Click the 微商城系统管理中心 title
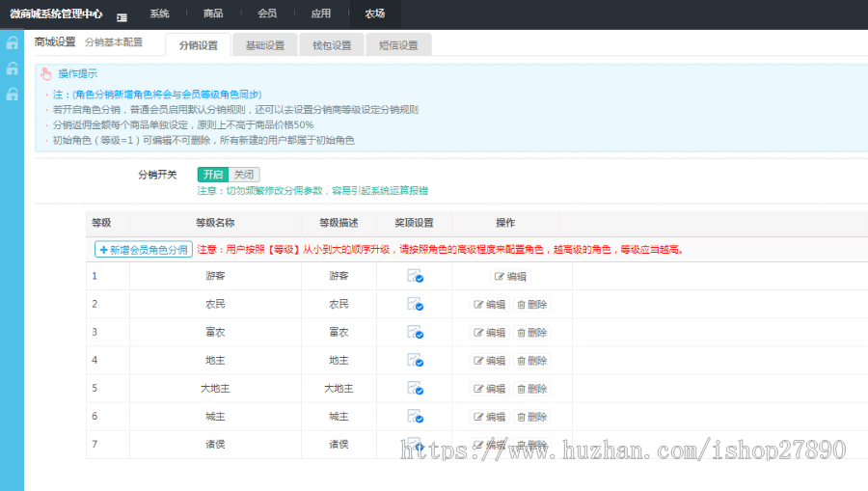This screenshot has height=491, width=868. pyautogui.click(x=56, y=14)
